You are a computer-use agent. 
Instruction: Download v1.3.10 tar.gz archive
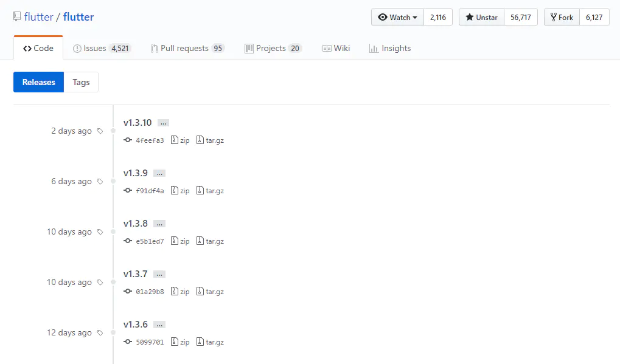(x=210, y=140)
